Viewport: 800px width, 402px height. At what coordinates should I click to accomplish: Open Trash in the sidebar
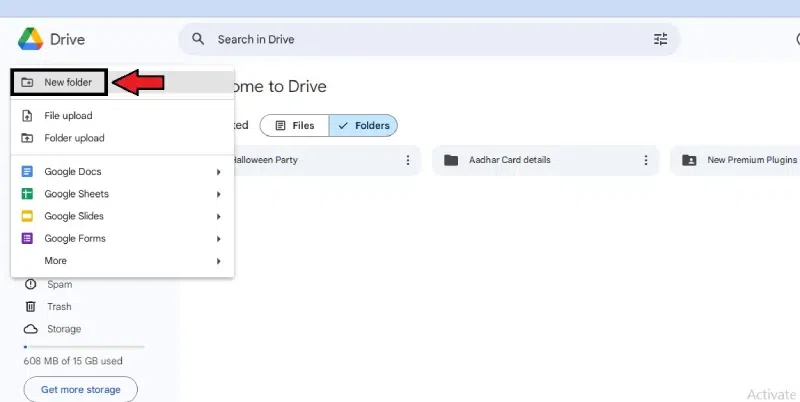click(59, 307)
